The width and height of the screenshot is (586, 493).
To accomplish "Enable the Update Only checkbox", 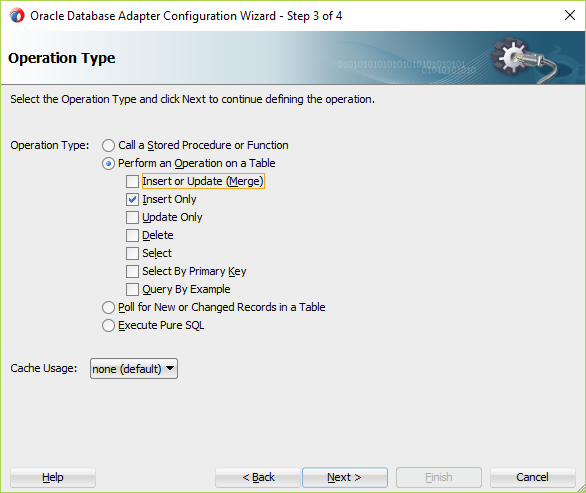I will coord(132,218).
